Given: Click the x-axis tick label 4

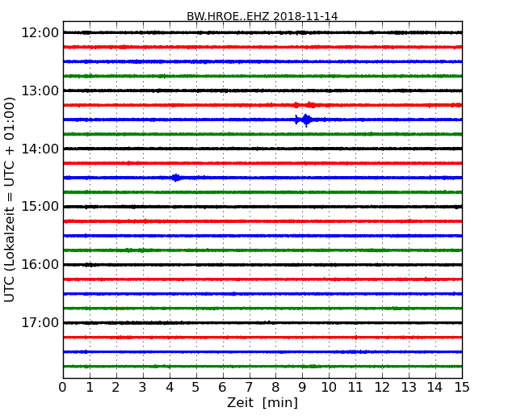Looking at the screenshot, I should [170, 388].
